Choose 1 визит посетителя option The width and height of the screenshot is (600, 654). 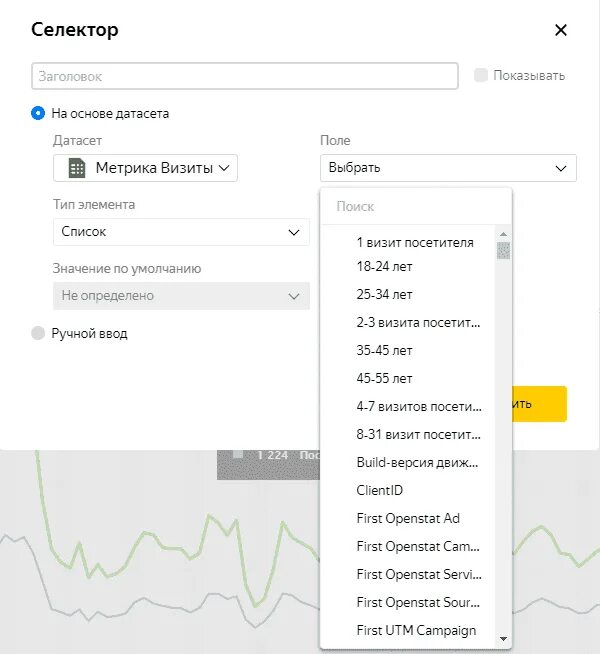click(x=415, y=242)
